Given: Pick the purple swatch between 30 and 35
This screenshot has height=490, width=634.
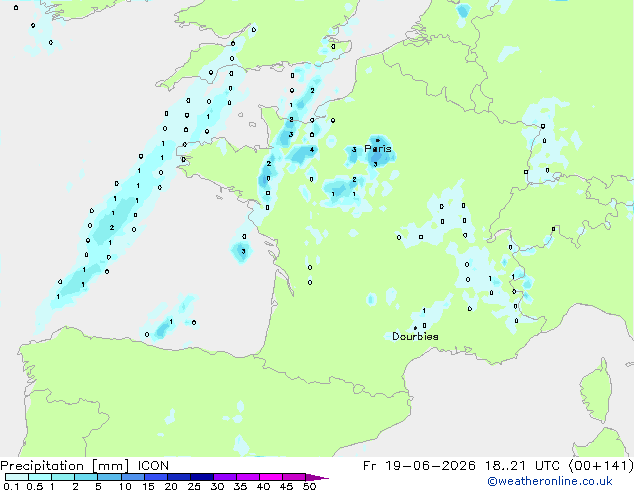Looking at the screenshot, I should coord(225,477).
